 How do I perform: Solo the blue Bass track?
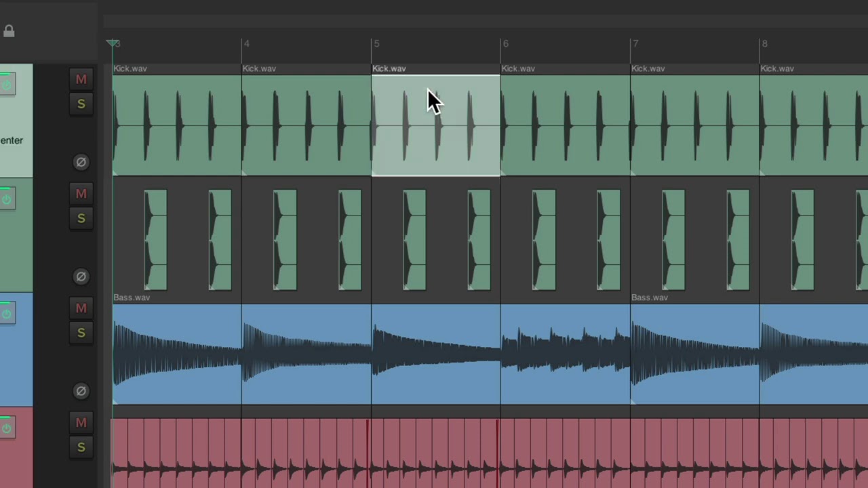coord(81,333)
